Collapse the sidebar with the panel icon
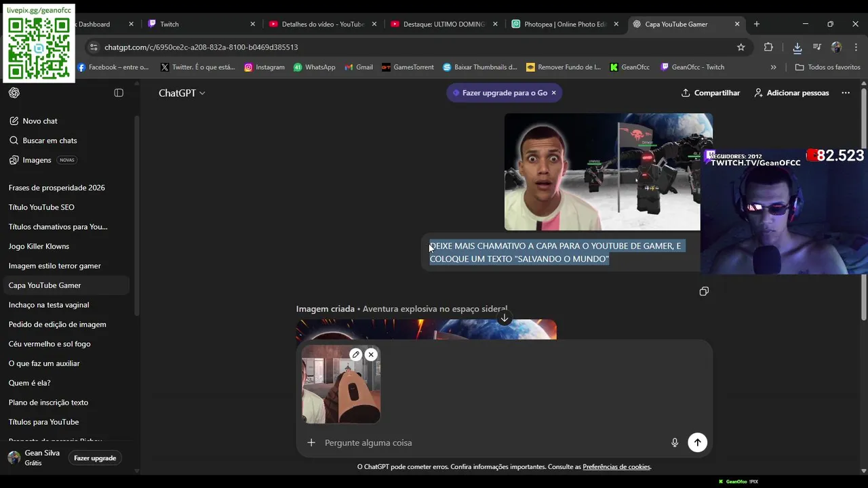Viewport: 868px width, 488px height. [119, 93]
